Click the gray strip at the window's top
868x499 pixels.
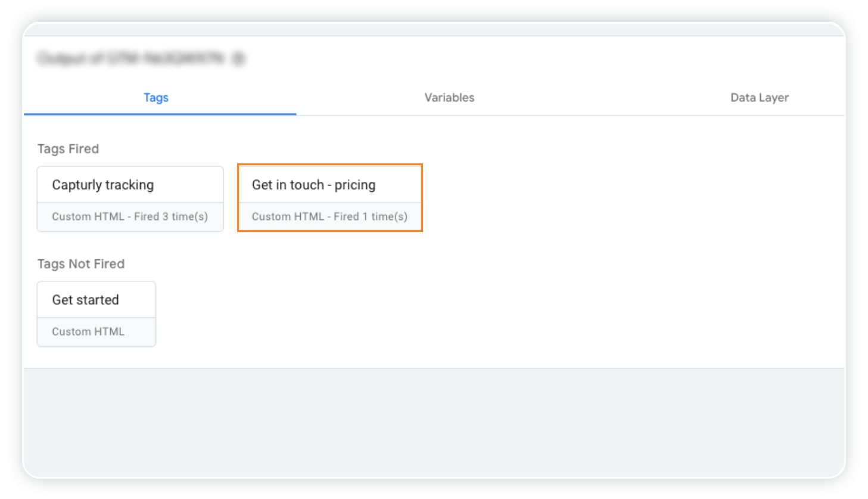pyautogui.click(x=434, y=30)
